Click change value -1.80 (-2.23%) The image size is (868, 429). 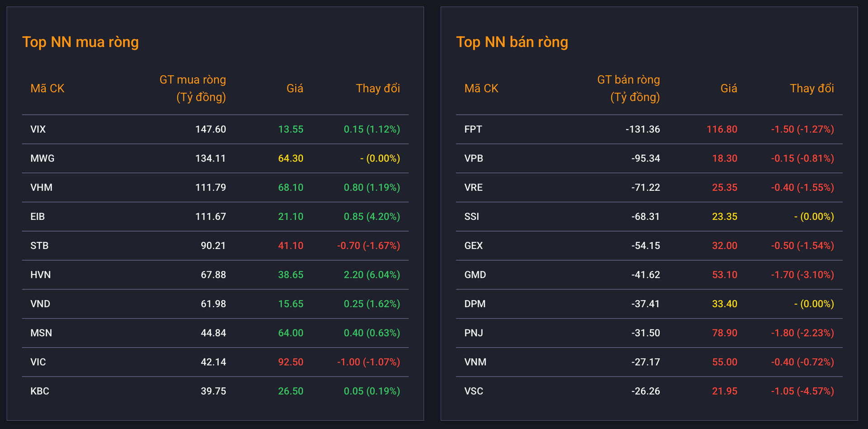(x=802, y=333)
